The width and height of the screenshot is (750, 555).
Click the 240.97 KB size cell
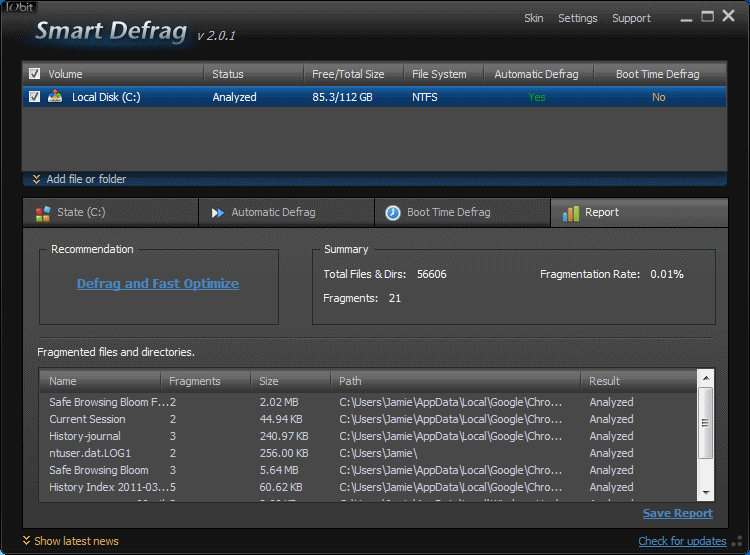click(284, 436)
